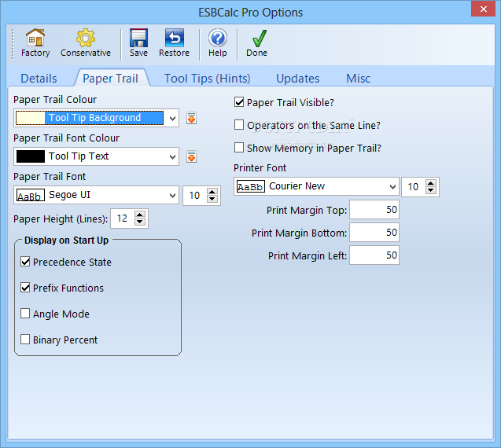Check the Binary Percent checkbox
The image size is (501, 448).
(x=25, y=339)
